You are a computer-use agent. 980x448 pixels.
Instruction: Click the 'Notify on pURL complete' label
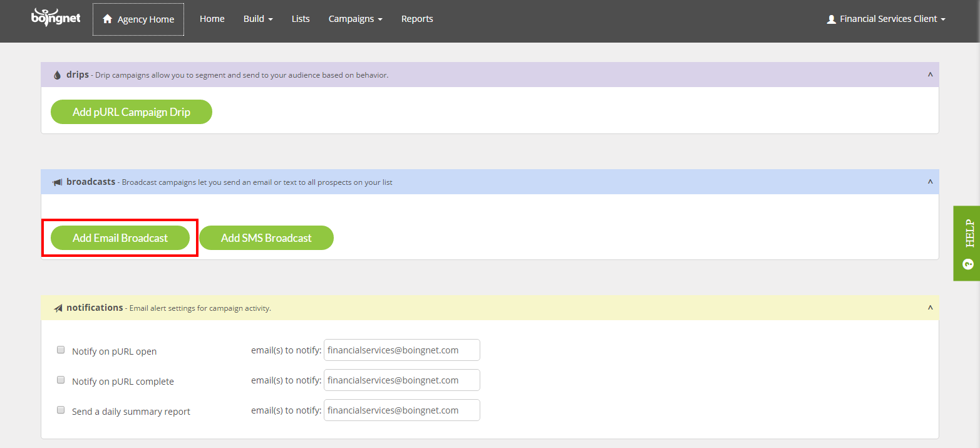(123, 382)
